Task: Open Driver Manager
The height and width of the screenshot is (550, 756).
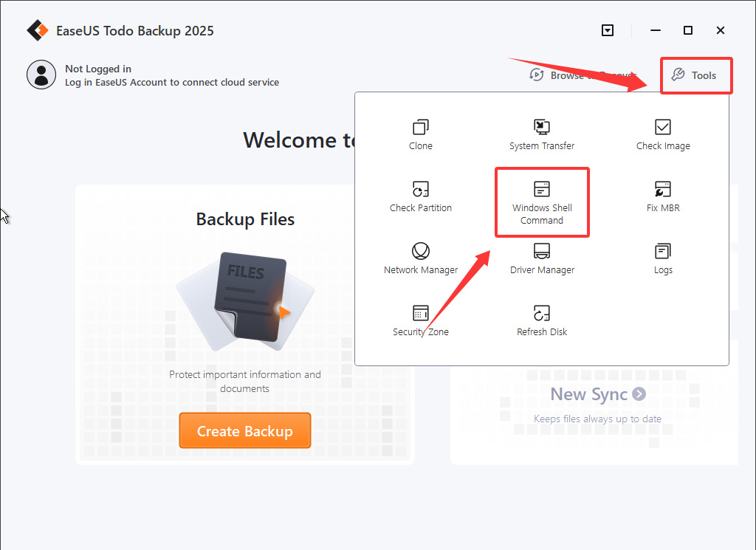Action: (x=542, y=259)
